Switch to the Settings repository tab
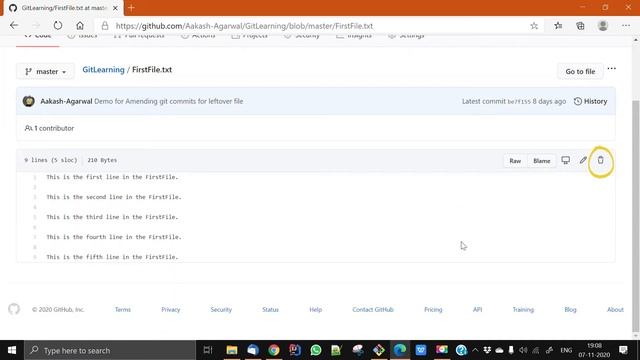This screenshot has width=640, height=360. [407, 36]
